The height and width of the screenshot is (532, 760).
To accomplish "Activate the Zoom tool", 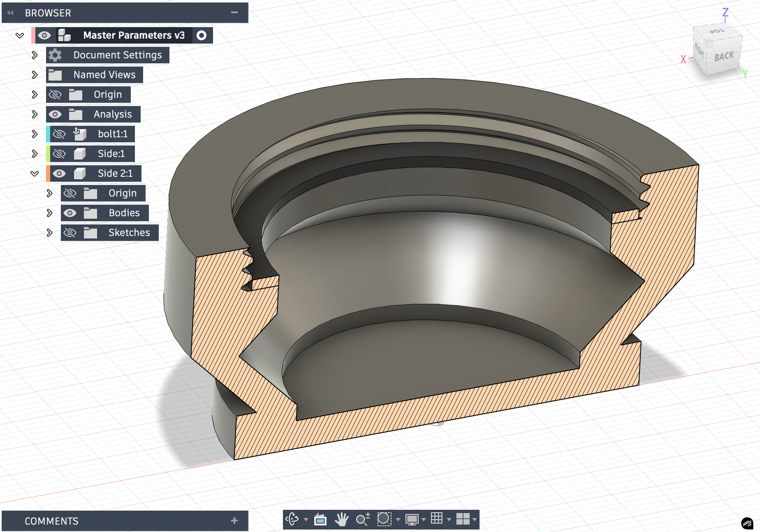I will click(363, 519).
